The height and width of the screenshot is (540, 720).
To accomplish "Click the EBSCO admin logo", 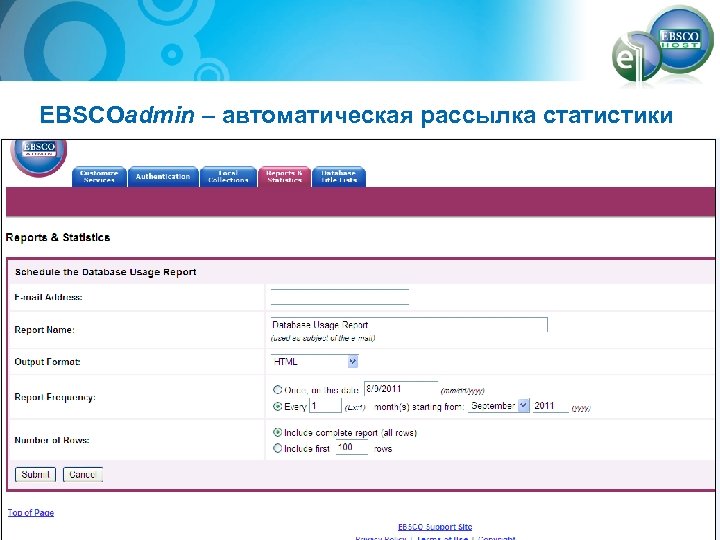I will click(39, 157).
